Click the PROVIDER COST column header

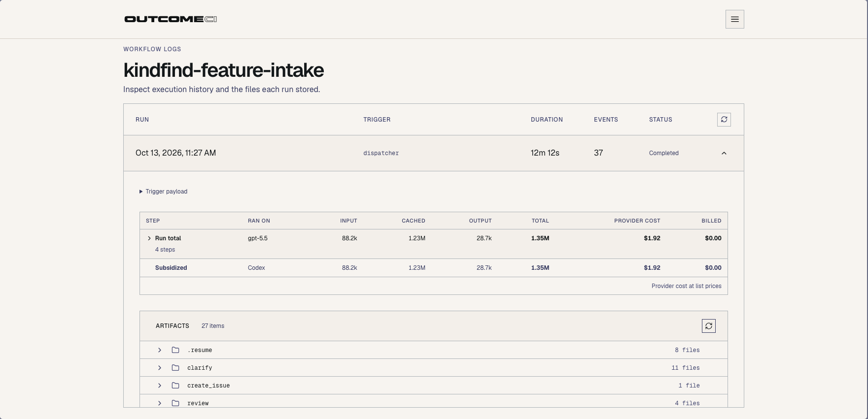tap(637, 221)
